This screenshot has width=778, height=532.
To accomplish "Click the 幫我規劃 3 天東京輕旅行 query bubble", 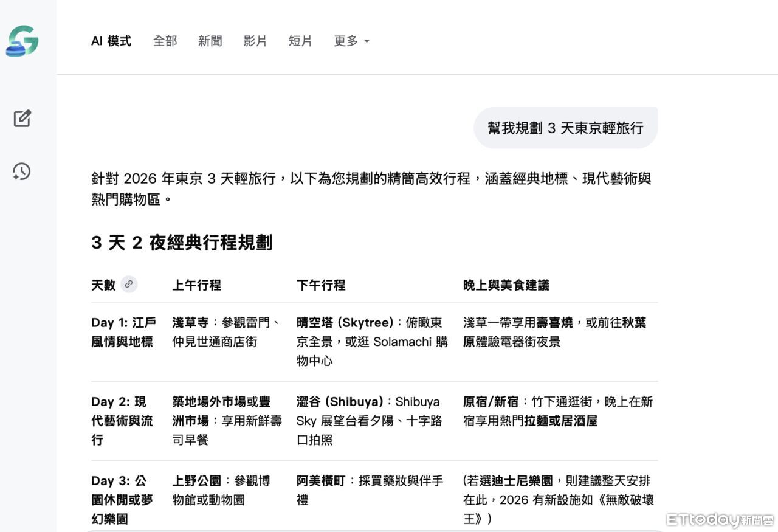I will (x=565, y=128).
